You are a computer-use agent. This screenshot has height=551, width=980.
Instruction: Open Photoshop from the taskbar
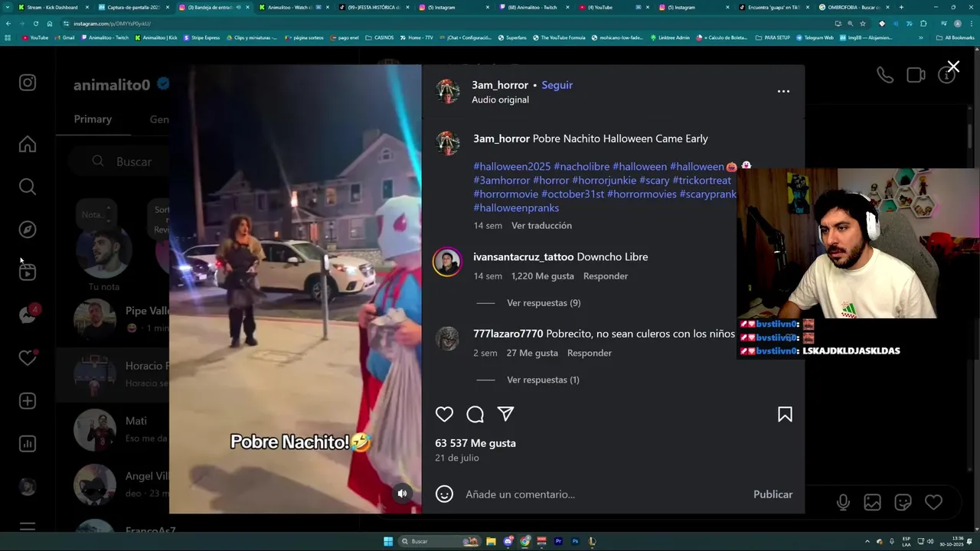(575, 541)
